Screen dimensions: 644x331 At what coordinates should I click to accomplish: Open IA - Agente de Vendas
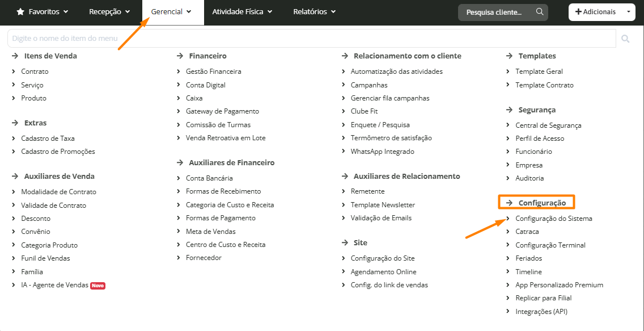tap(54, 285)
